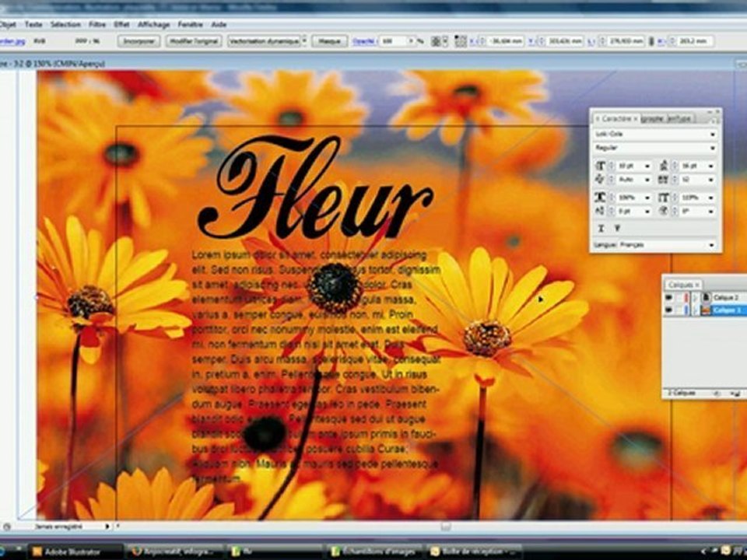Open the kerning Auto dropdown
This screenshot has width=747, height=560.
coord(647,180)
